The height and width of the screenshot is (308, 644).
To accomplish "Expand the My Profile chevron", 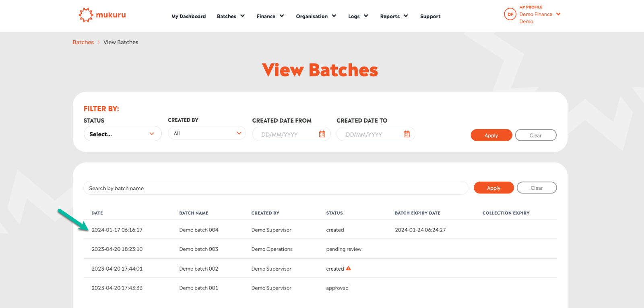I will tap(558, 14).
